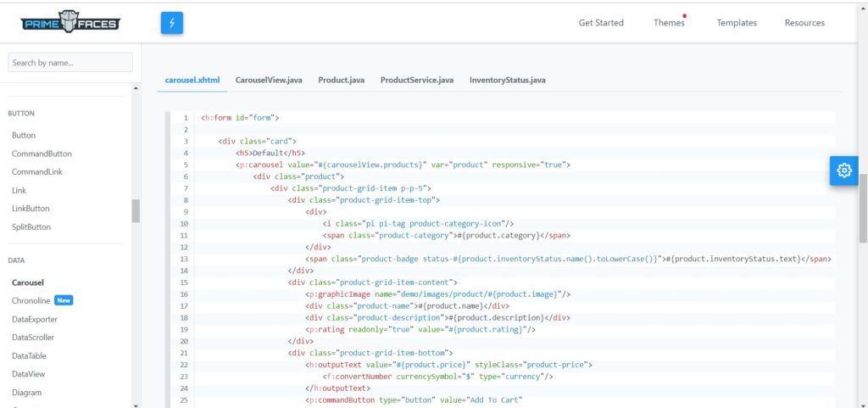Open the CommandButton component page
868x408 pixels.
[x=42, y=154]
